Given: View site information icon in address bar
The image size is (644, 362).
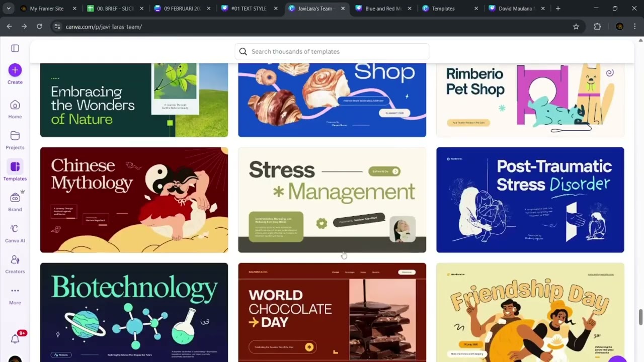Looking at the screenshot, I should [57, 27].
